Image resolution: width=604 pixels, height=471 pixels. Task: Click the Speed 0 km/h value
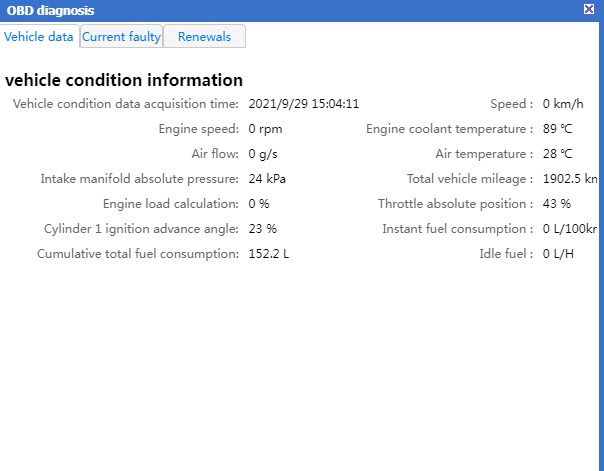563,104
